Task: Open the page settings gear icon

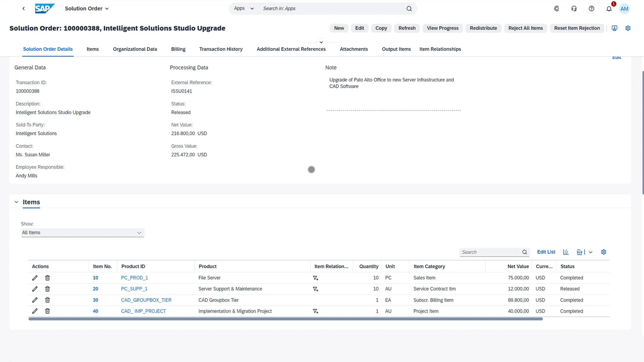Action: click(x=627, y=28)
